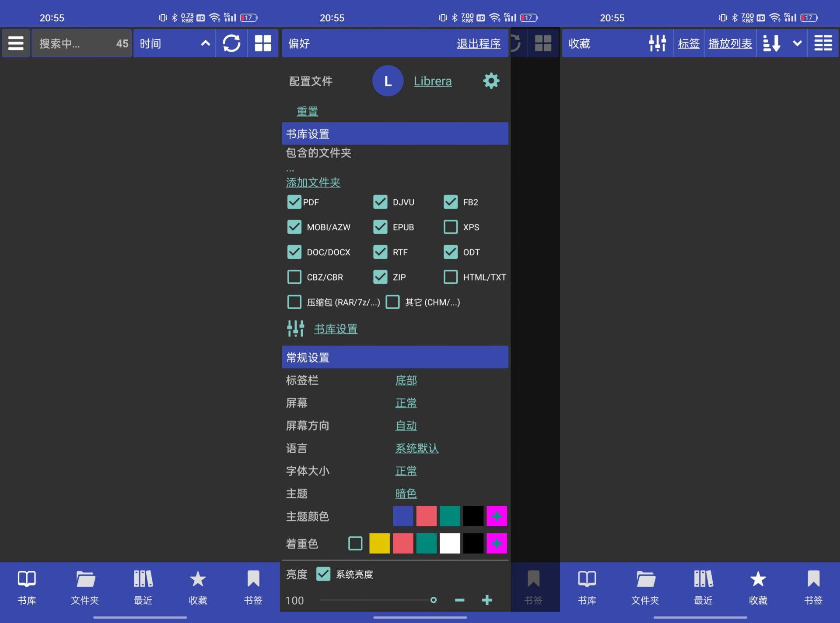Uncheck the FB2 format checkbox
This screenshot has width=840, height=623.
click(x=451, y=202)
